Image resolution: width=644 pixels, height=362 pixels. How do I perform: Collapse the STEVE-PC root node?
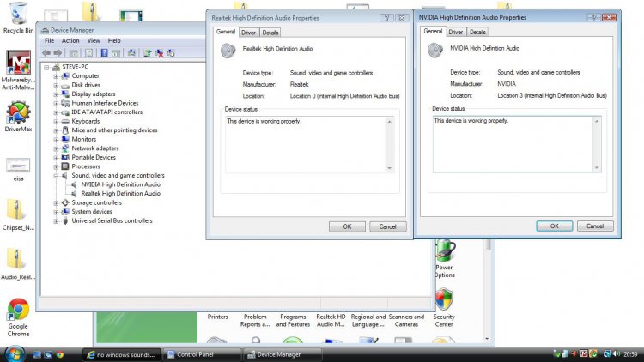[x=46, y=67]
